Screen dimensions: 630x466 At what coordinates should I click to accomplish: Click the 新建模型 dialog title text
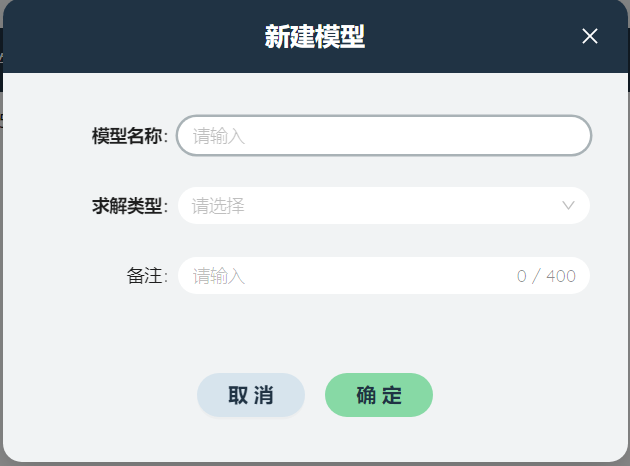tap(315, 37)
